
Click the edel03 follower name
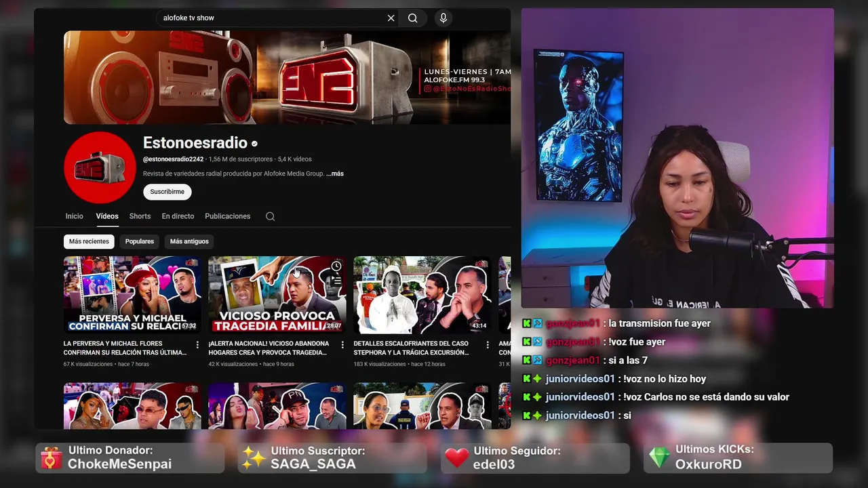494,464
